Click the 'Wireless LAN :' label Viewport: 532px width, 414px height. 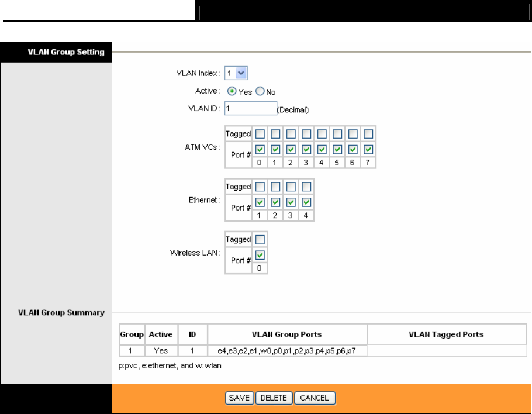coord(195,253)
